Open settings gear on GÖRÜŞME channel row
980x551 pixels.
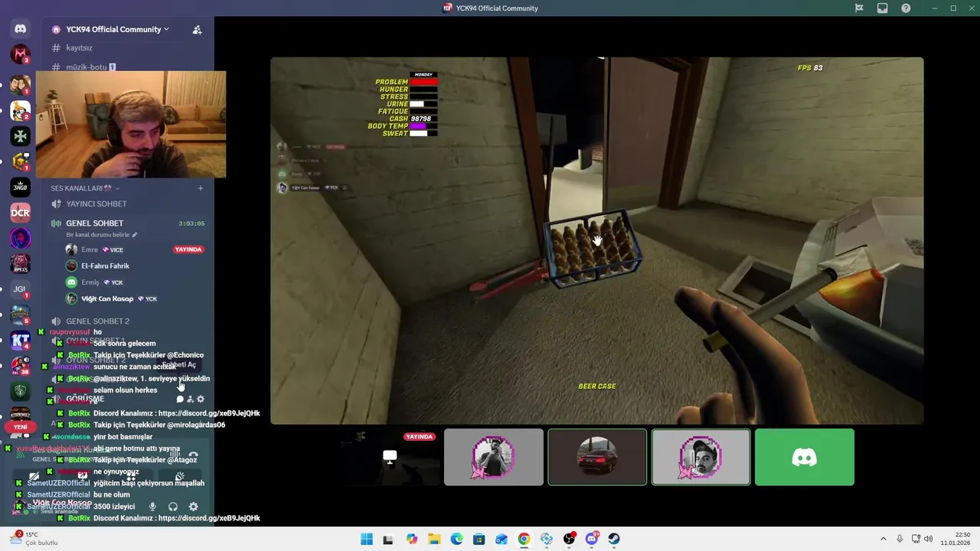tap(201, 399)
